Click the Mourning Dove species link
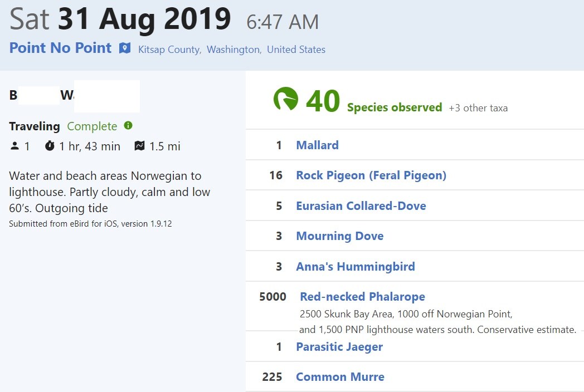This screenshot has height=392, width=584. 339,236
